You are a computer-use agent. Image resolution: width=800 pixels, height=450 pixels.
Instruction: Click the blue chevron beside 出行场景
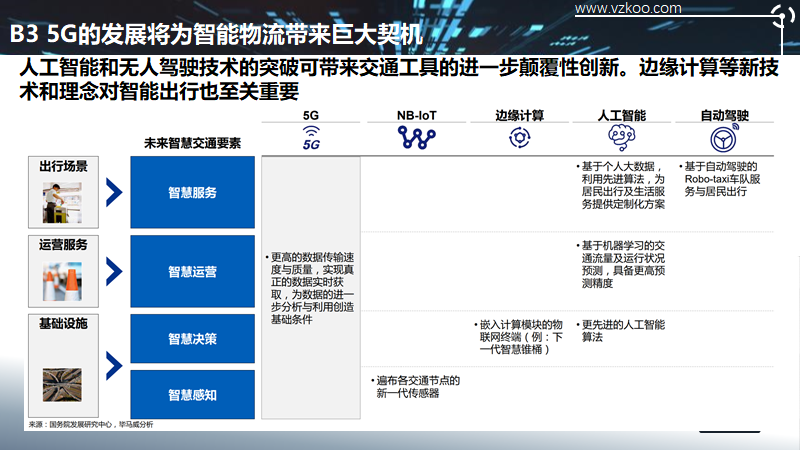(x=114, y=192)
